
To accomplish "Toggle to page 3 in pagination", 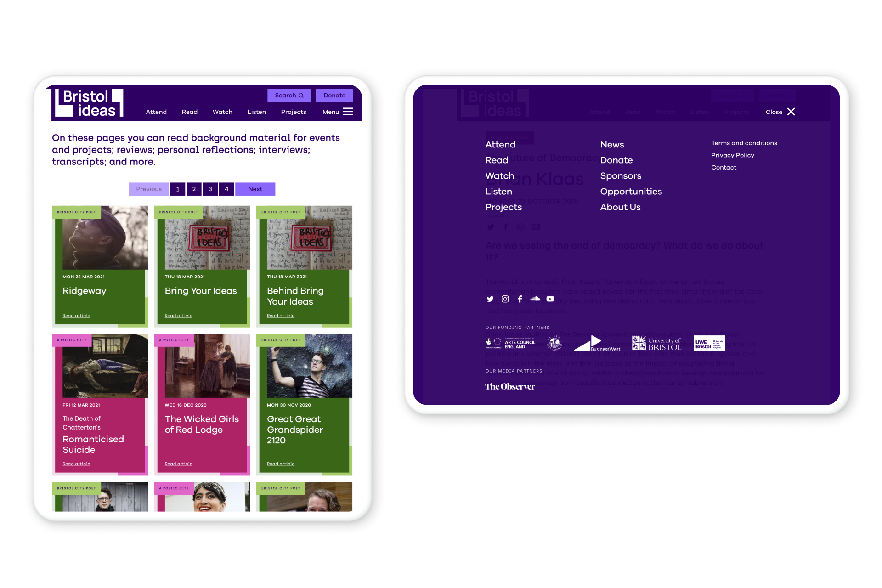I will click(x=210, y=189).
